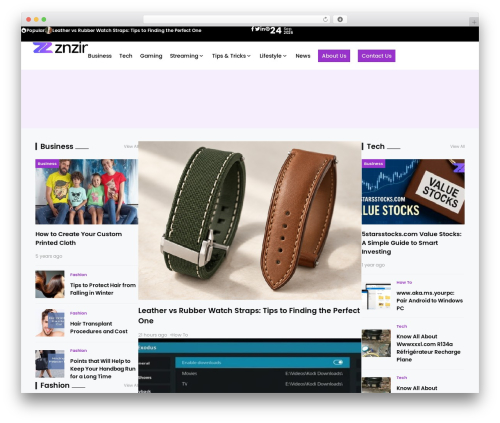
Task: Click the Business tag on the family photo
Action: 47,164
